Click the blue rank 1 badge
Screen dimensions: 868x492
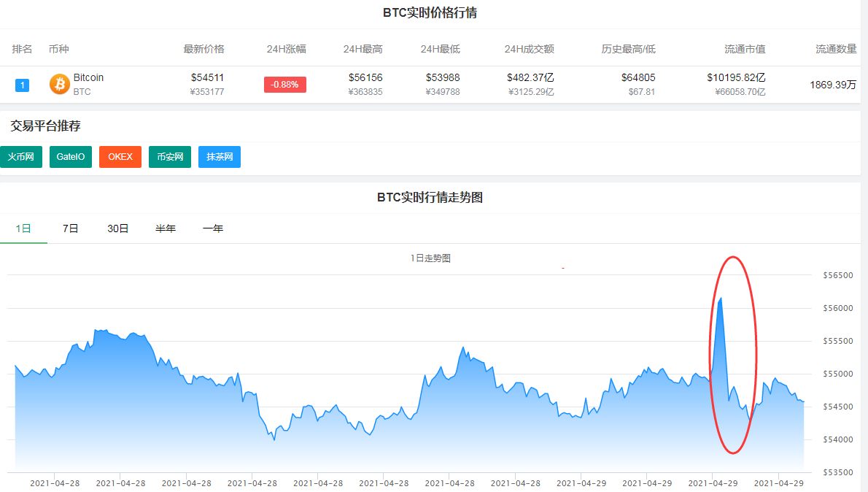pyautogui.click(x=22, y=85)
